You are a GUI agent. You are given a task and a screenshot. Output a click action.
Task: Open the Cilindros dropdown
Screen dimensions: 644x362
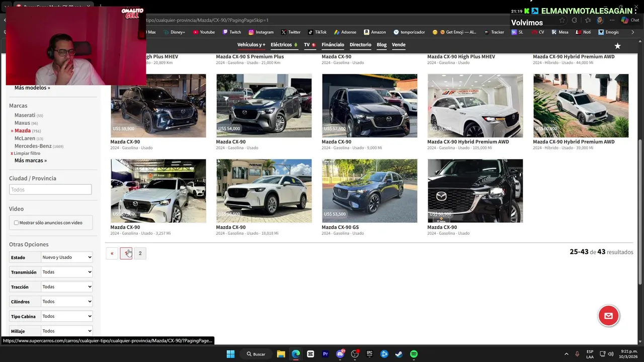tap(67, 302)
